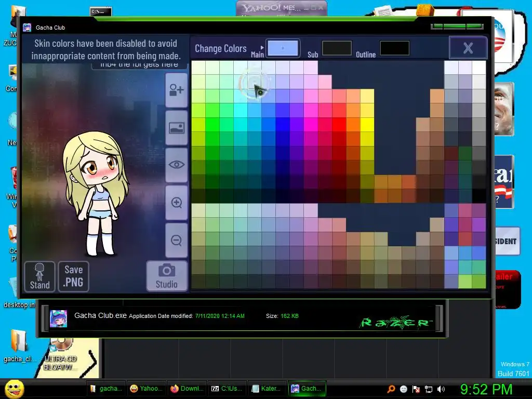Click the 9:52 PM clock
Viewport: 532px width, 399px height.
click(x=486, y=389)
